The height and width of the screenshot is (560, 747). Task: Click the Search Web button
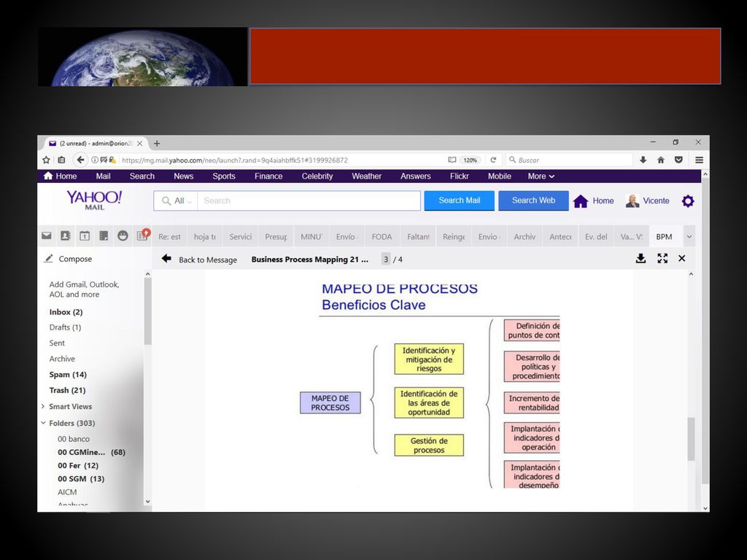[533, 201]
